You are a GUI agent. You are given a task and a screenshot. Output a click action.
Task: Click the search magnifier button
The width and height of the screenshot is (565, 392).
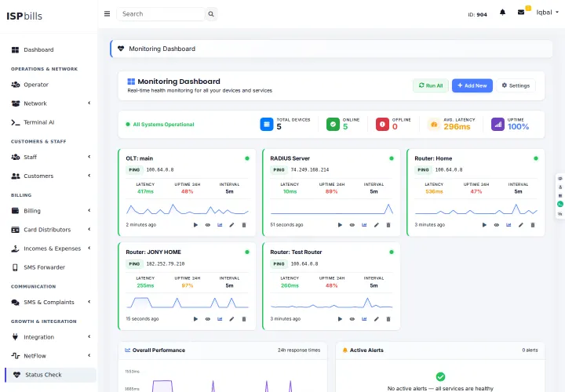coord(211,14)
